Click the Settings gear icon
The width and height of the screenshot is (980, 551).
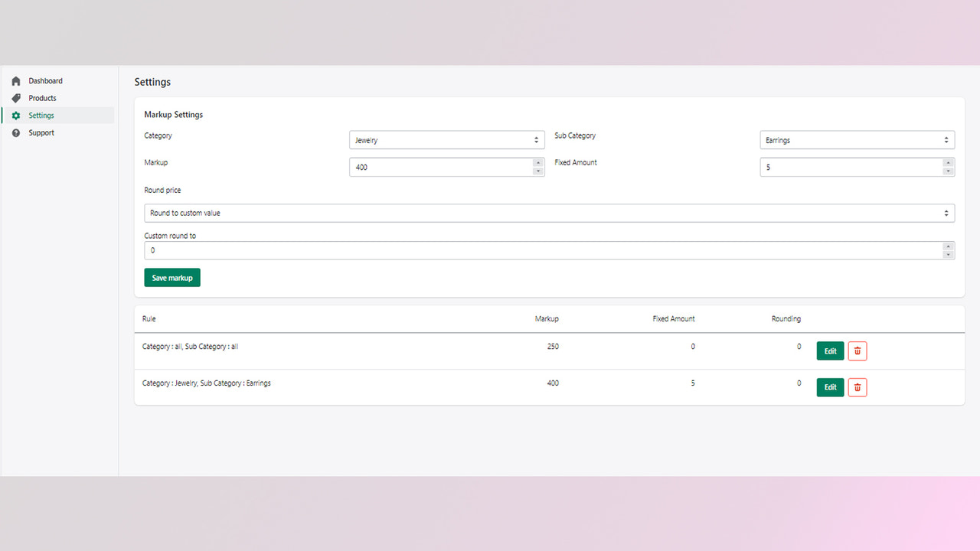(x=16, y=115)
